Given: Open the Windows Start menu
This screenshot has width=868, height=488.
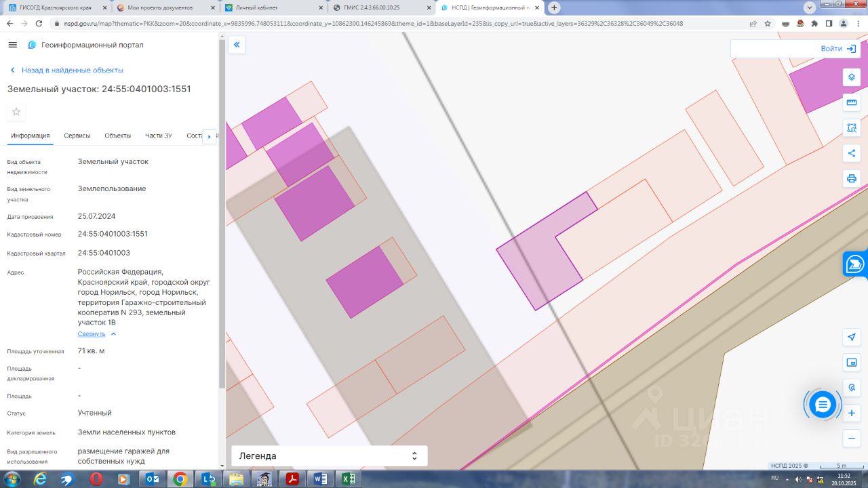Looking at the screenshot, I should 12,479.
